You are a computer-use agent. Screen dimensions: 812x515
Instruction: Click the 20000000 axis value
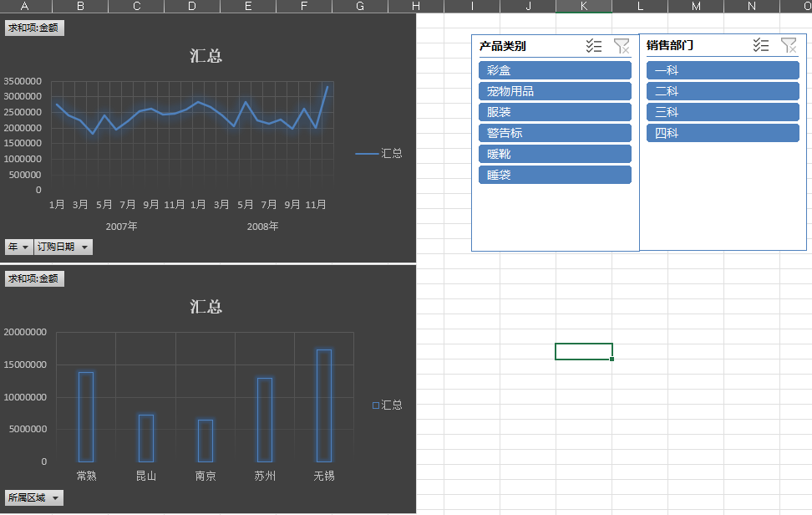coord(25,332)
